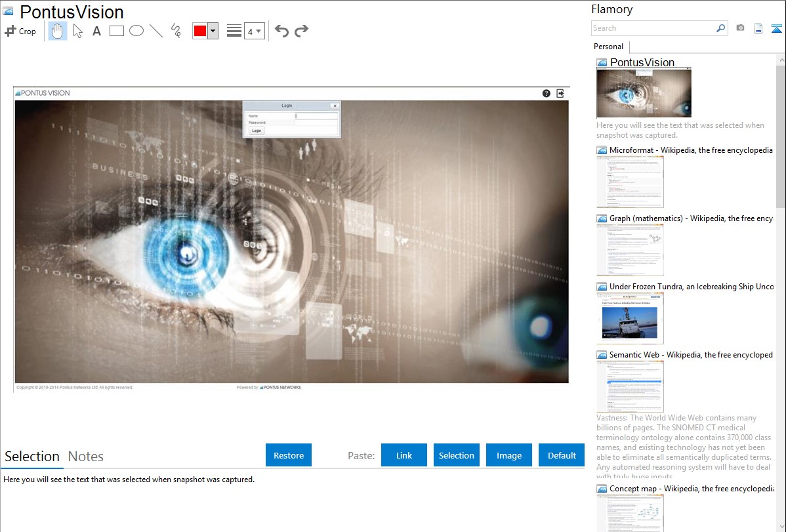786x532 pixels.
Task: Click the PontusVision eye thumbnail
Action: pos(644,93)
